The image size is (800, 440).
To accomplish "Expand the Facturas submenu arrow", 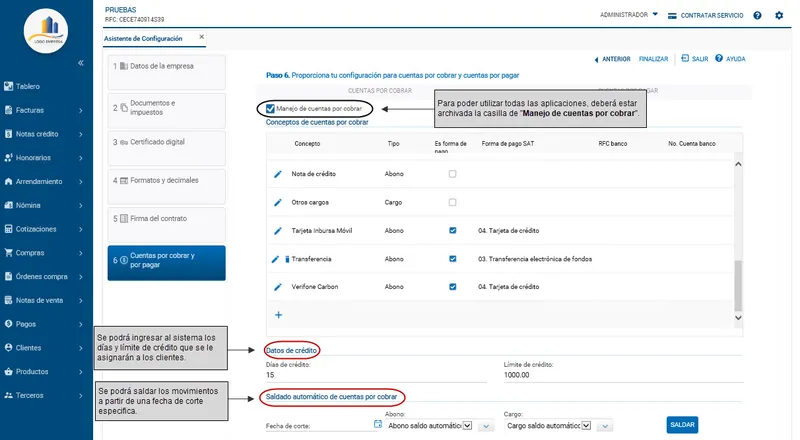I will (81, 110).
